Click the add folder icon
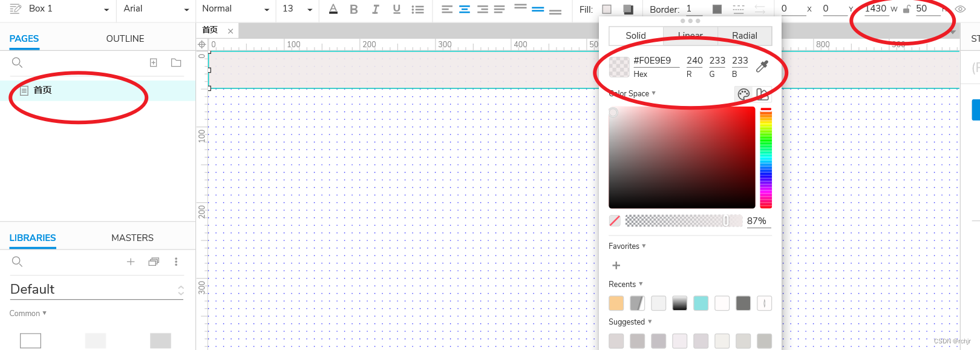 (176, 62)
